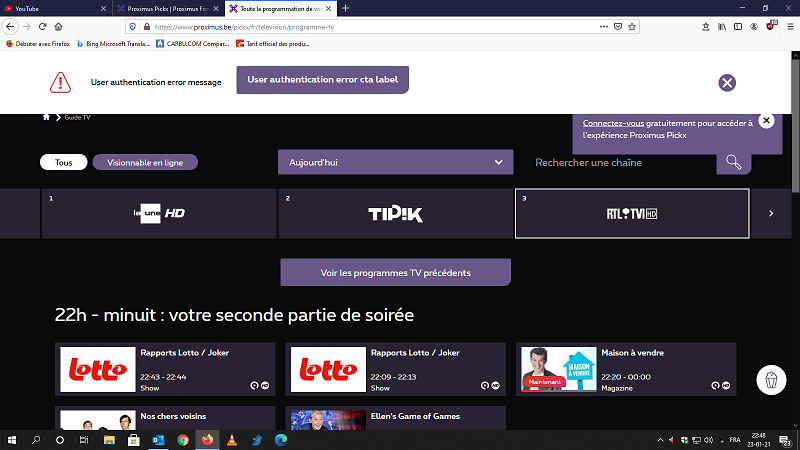The width and height of the screenshot is (800, 450).
Task: Click the record icon on 'Maison à vendre' card
Action: [x=726, y=385]
